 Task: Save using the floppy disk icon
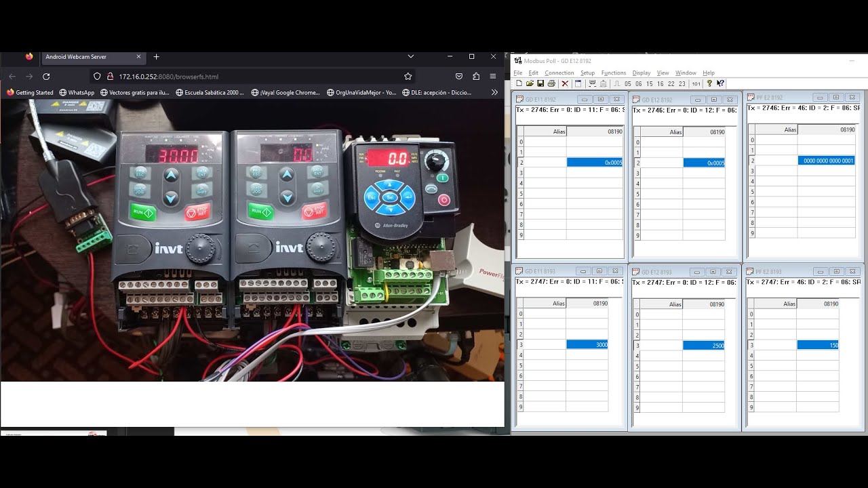point(540,83)
